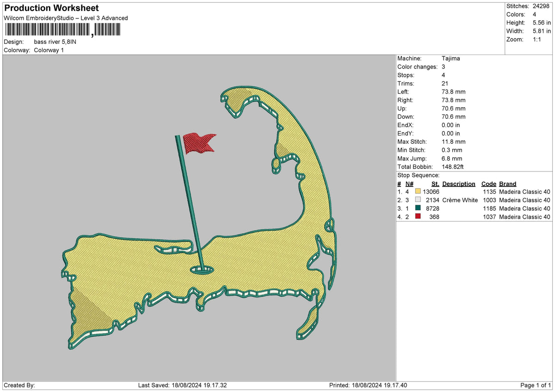
Task: Click 'Madeira Classic 40' in stop row 4
Action: (x=525, y=217)
